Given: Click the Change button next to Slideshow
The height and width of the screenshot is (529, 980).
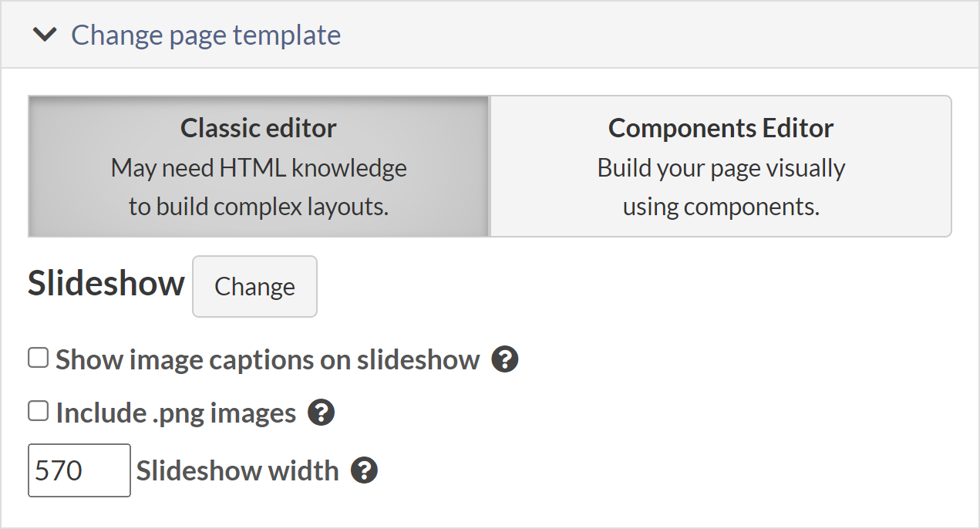Looking at the screenshot, I should (x=254, y=286).
